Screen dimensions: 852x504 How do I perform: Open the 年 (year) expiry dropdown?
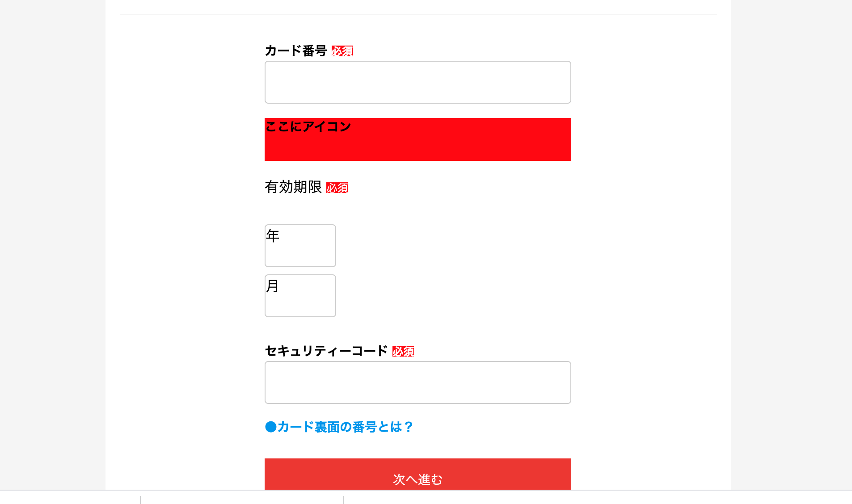coord(300,246)
